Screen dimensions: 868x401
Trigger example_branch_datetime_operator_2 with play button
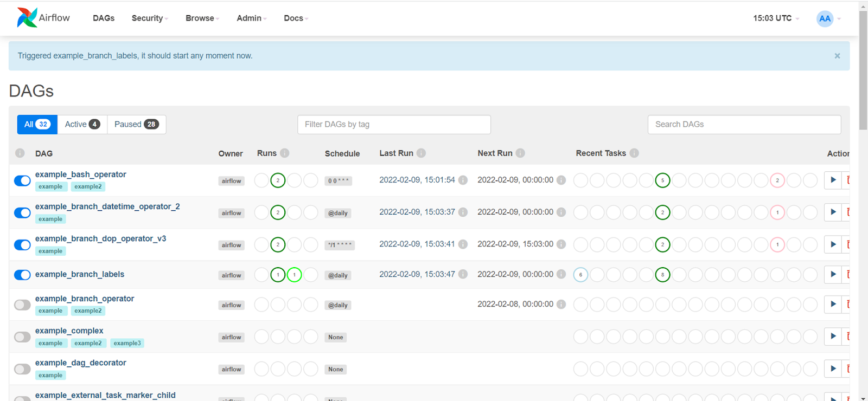tap(833, 212)
